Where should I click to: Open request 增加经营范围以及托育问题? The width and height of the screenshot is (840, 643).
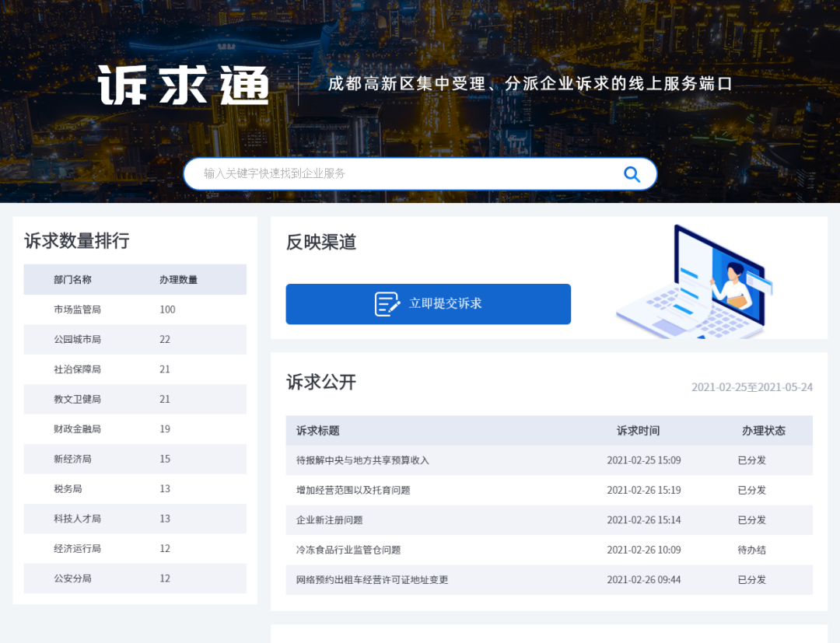click(x=353, y=491)
